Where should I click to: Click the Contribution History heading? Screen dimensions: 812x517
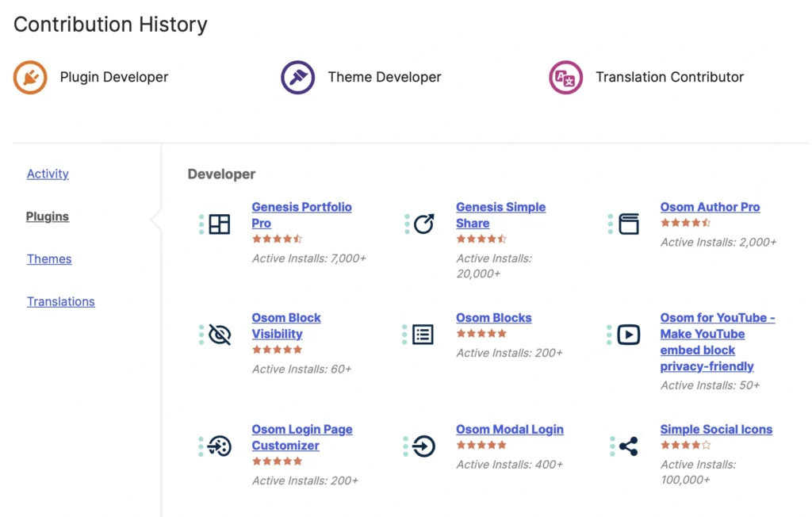click(x=110, y=25)
